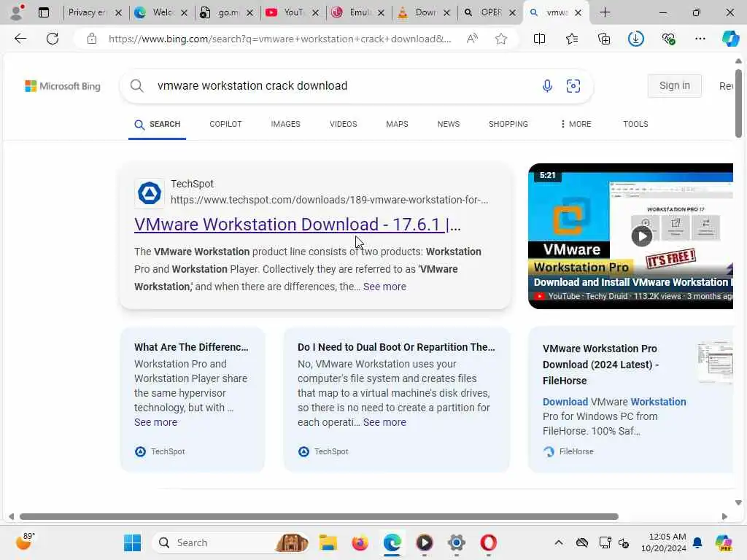This screenshot has width=747, height=560.
Task: Open the Settings and more ellipsis menu
Action: (x=700, y=39)
